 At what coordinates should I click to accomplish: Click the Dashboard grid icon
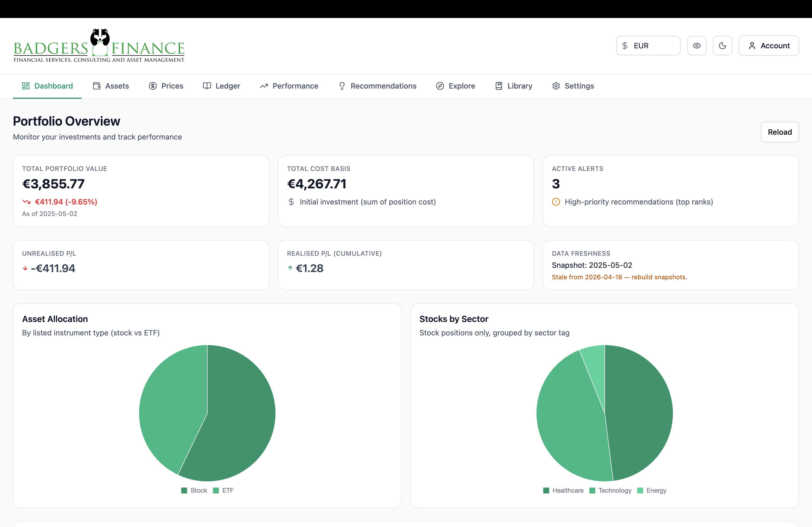26,86
